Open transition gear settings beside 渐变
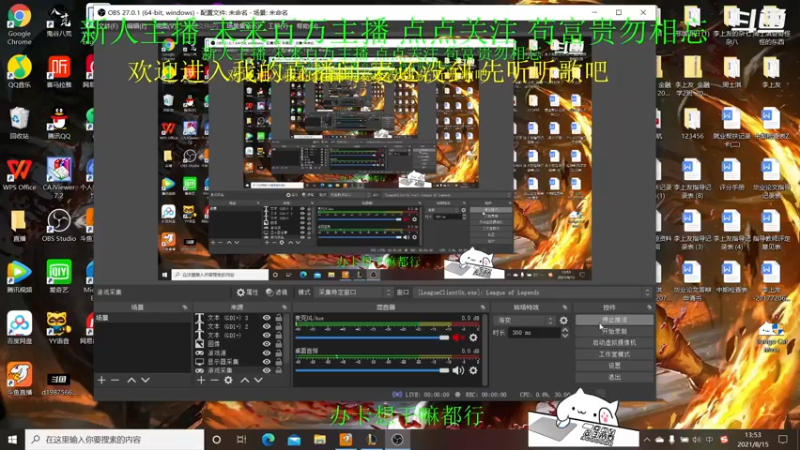Image resolution: width=800 pixels, height=450 pixels. [x=563, y=320]
